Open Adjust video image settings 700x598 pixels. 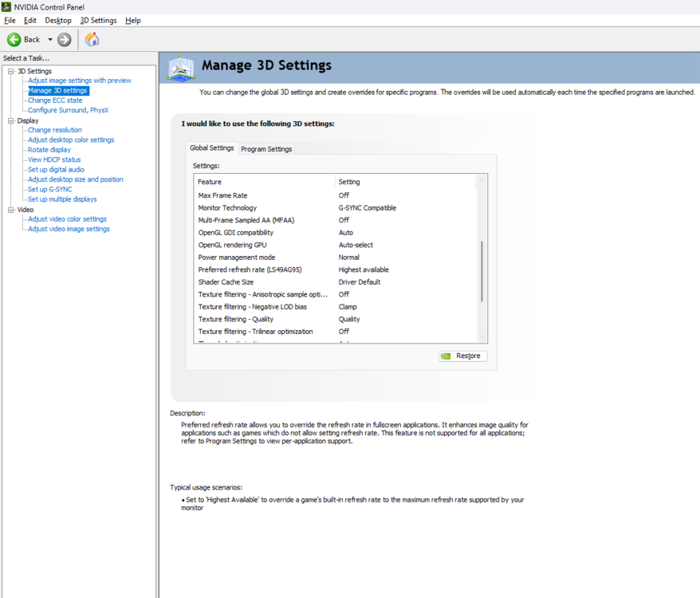click(x=69, y=229)
